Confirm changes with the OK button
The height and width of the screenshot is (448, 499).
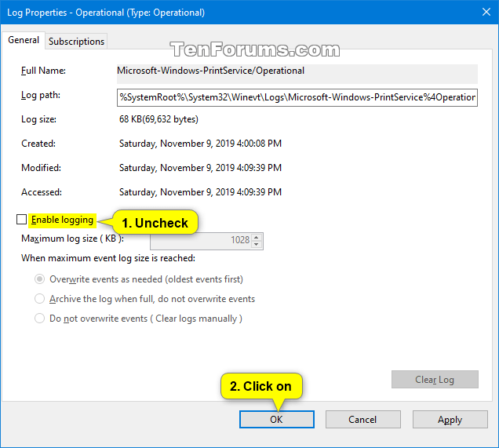[x=276, y=420]
